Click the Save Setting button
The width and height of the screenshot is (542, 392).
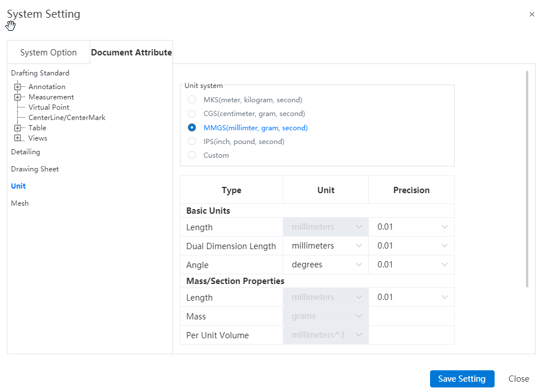click(462, 379)
